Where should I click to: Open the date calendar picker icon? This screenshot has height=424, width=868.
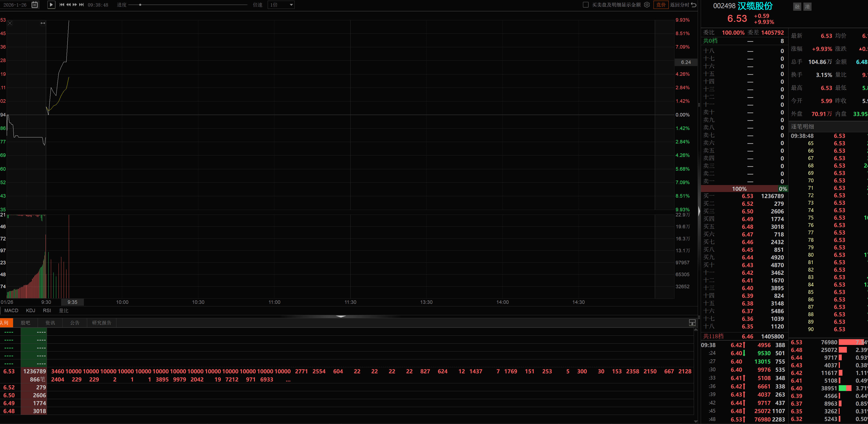point(35,5)
